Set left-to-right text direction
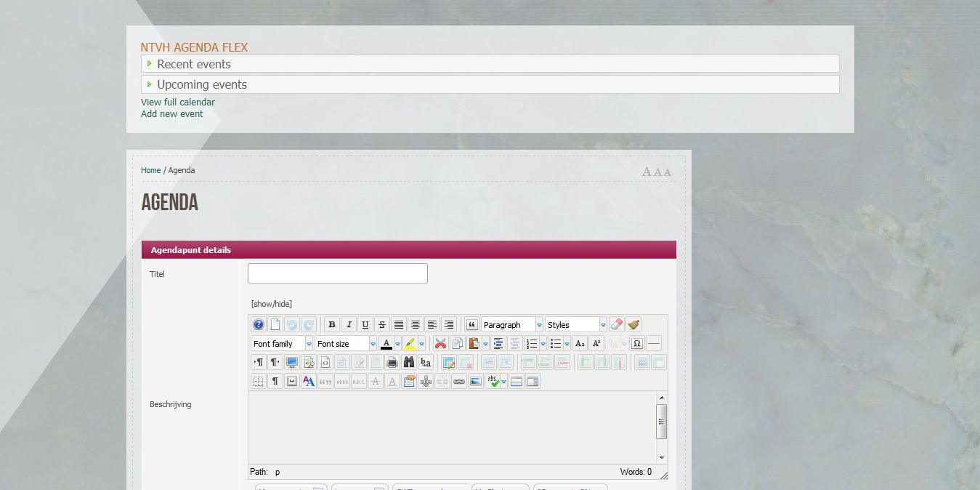 point(259,362)
